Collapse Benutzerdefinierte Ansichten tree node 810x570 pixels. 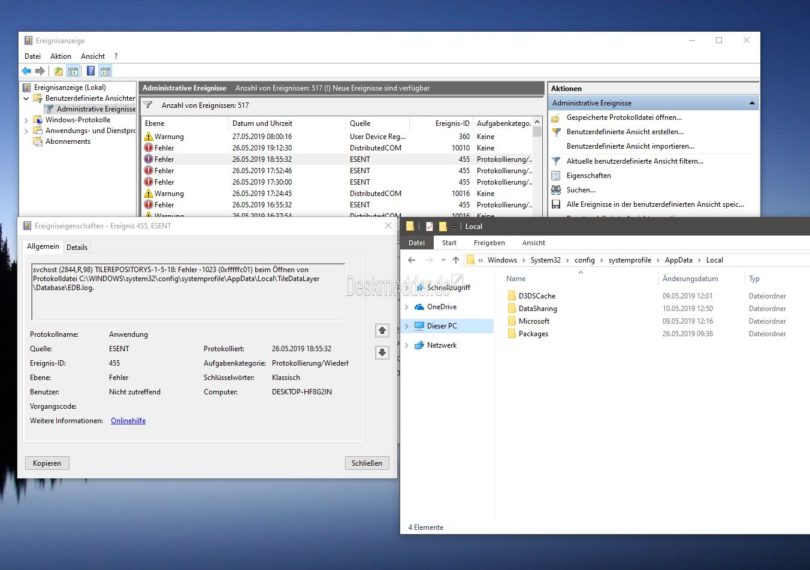click(26, 99)
